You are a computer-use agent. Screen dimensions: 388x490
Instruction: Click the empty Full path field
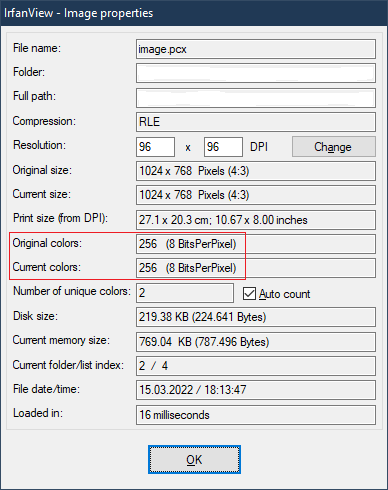[256, 98]
